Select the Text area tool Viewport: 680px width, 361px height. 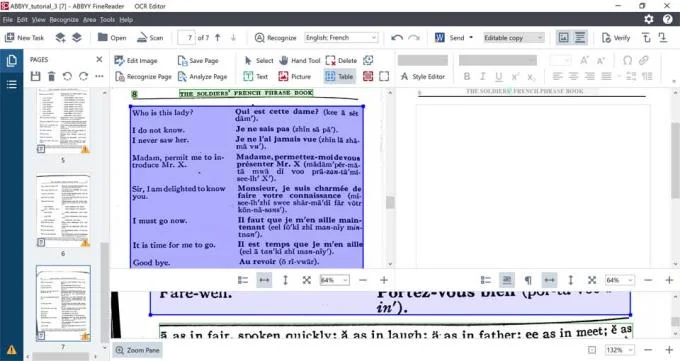tap(256, 76)
